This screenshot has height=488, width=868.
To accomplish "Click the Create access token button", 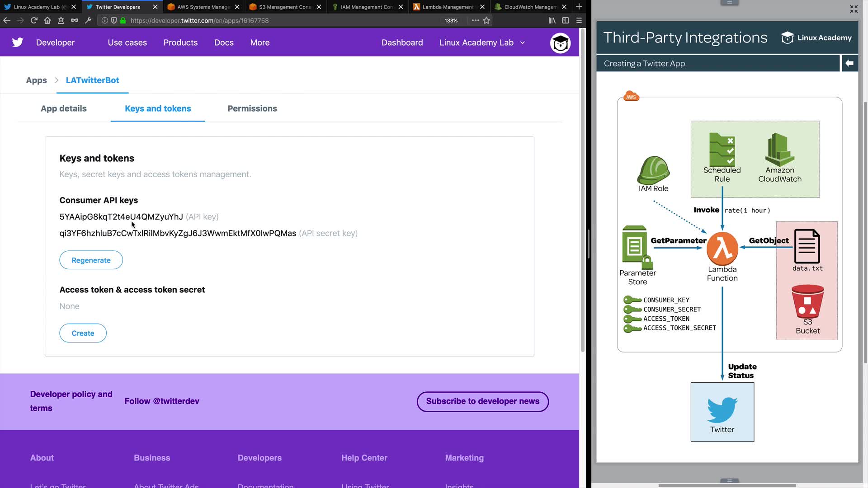I will coord(83,333).
